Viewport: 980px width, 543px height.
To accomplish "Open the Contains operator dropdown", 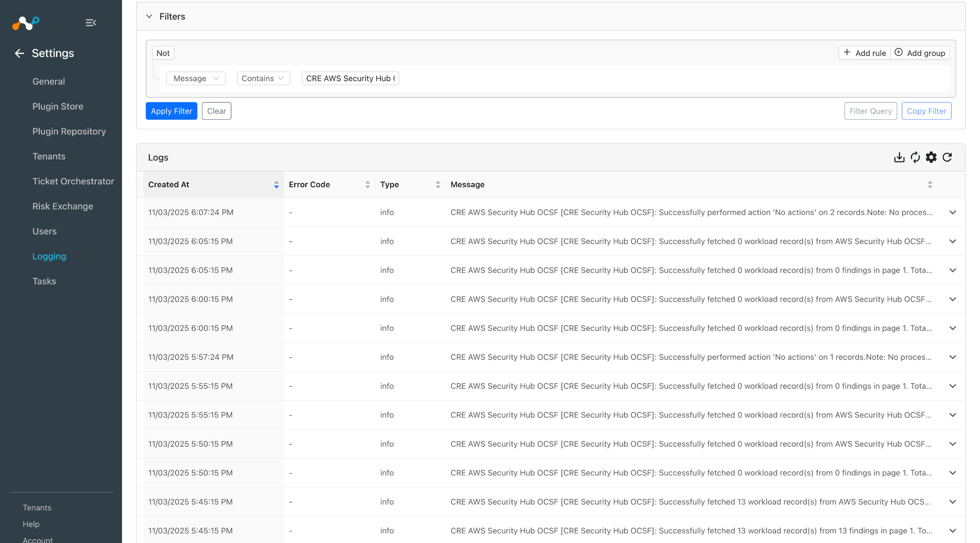I will point(264,79).
